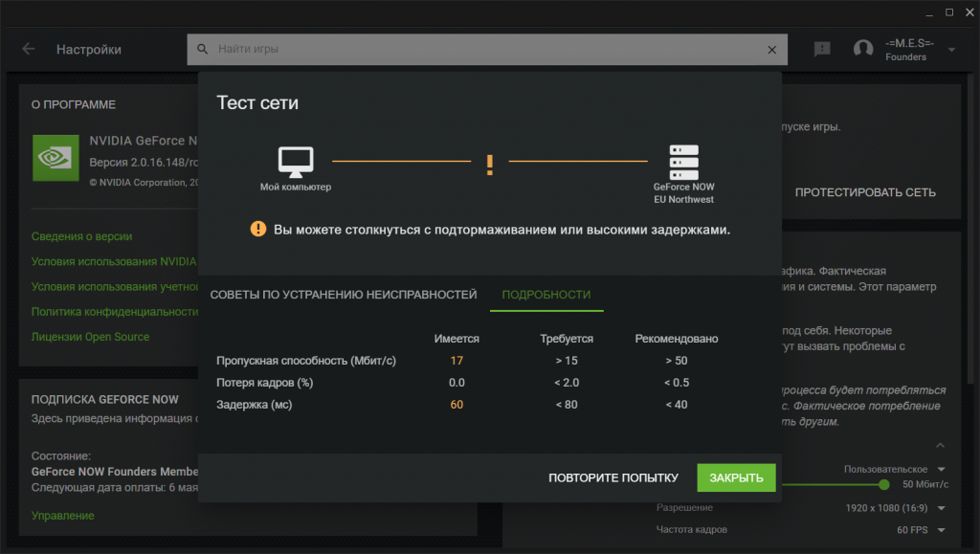The image size is (980, 554).
Task: Open the feedback message icon in the header
Action: click(822, 49)
